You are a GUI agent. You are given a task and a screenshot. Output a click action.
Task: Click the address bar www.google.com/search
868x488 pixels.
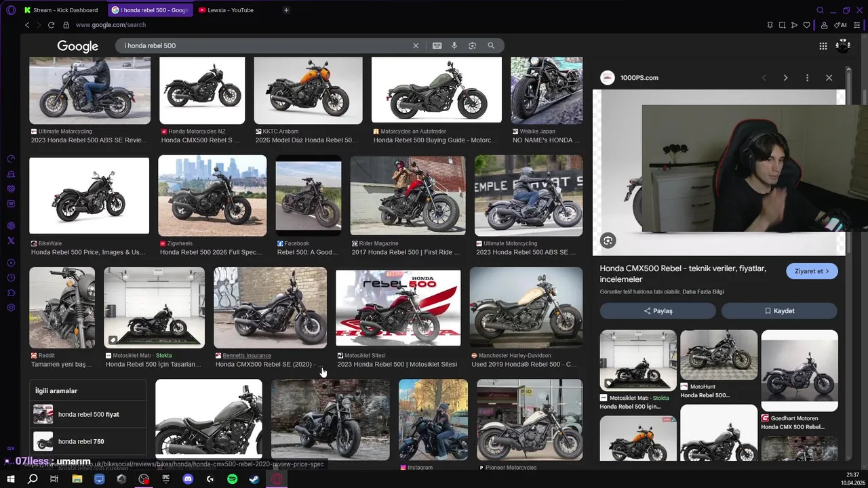(111, 25)
